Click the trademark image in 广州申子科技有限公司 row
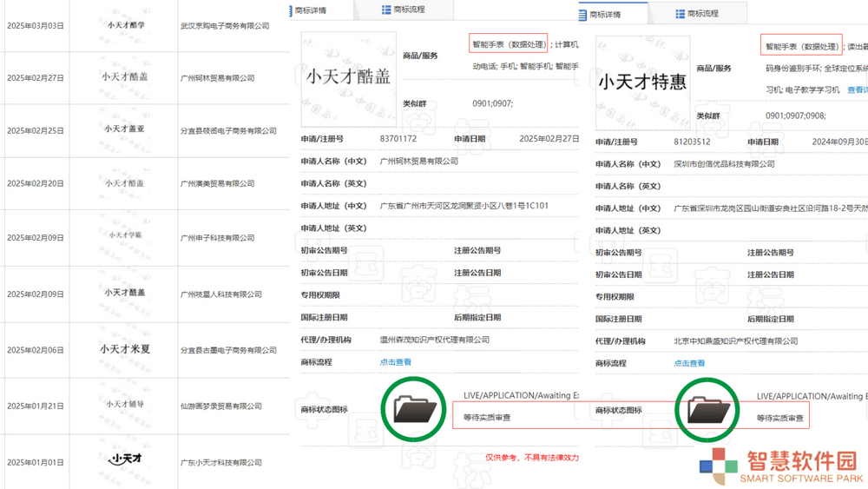868x489 pixels. coord(125,235)
